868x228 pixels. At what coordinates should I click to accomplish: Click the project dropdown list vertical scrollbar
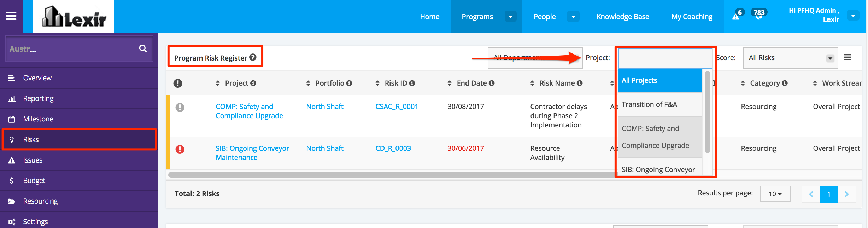(707, 112)
